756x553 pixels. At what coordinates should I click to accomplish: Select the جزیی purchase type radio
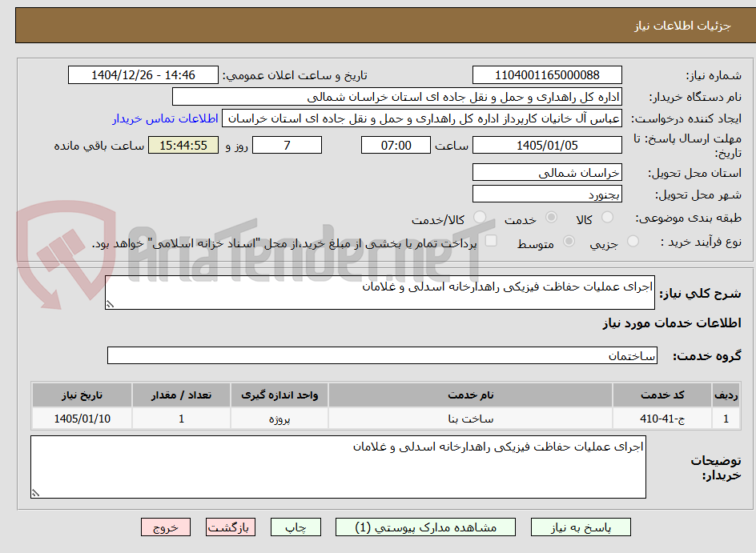pos(633,242)
